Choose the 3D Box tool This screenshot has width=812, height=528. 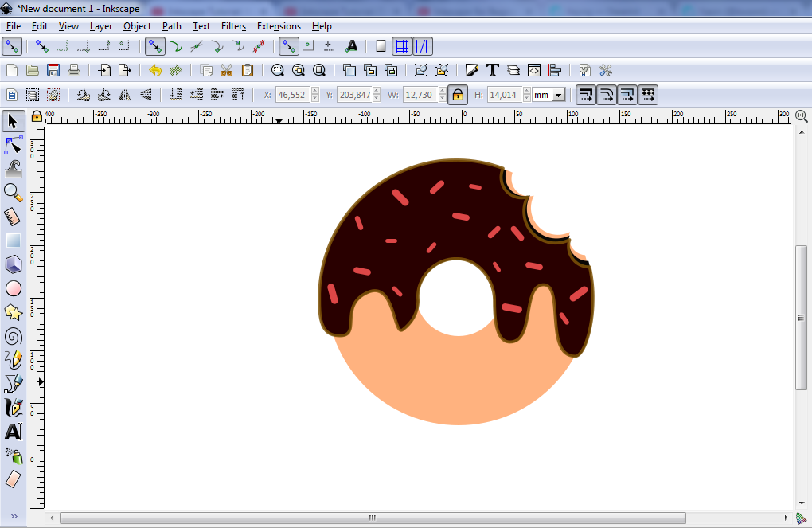(x=13, y=264)
